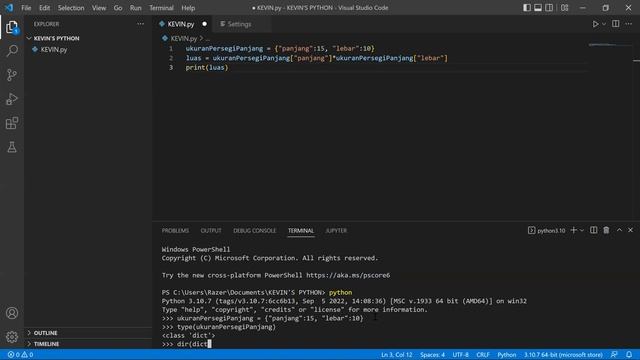
Task: Open the Selection menu
Action: 71,8
